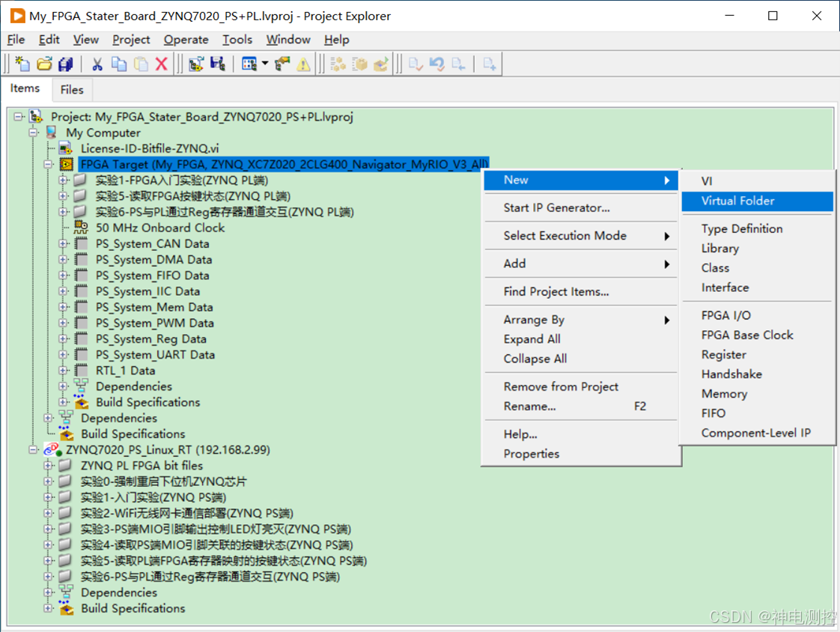This screenshot has width=840, height=632.
Task: Expand ZYNQ PL FPGA bit files folder
Action: pyautogui.click(x=48, y=465)
